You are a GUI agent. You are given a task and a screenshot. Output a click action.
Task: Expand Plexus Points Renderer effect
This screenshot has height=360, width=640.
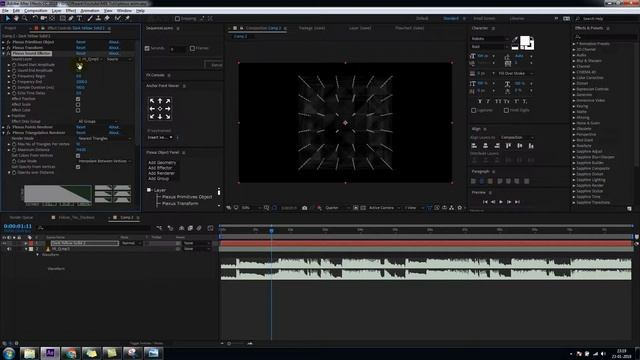click(x=4, y=127)
